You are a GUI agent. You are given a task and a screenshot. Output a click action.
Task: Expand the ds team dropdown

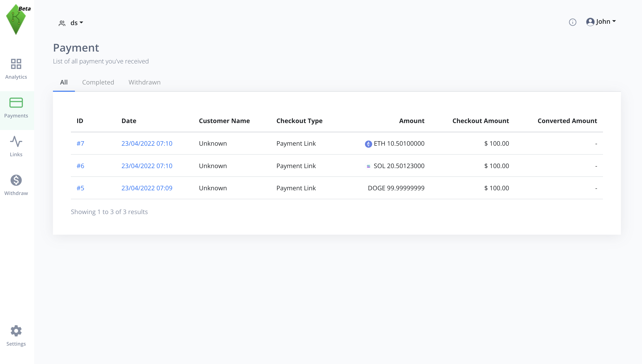[x=77, y=23]
